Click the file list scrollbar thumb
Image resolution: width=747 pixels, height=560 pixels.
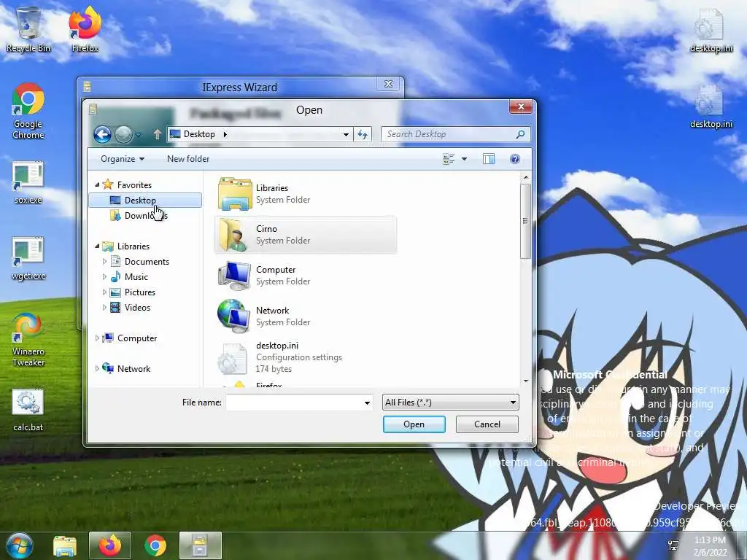(x=525, y=221)
